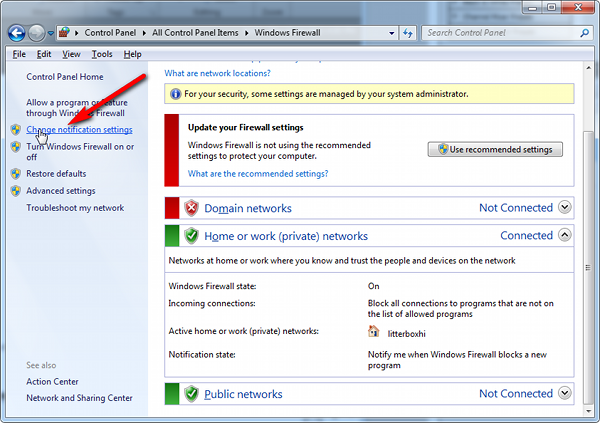The height and width of the screenshot is (423, 600).
Task: Click the Back navigation arrow button
Action: point(17,33)
